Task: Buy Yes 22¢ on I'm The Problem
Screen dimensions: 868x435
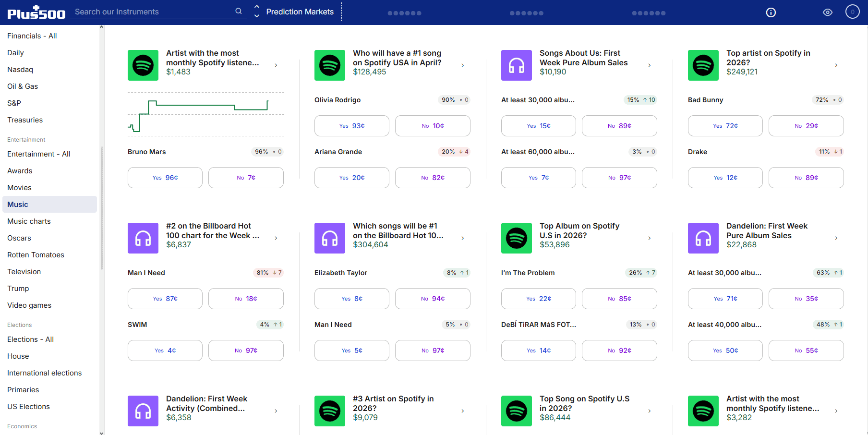Action: pyautogui.click(x=539, y=299)
